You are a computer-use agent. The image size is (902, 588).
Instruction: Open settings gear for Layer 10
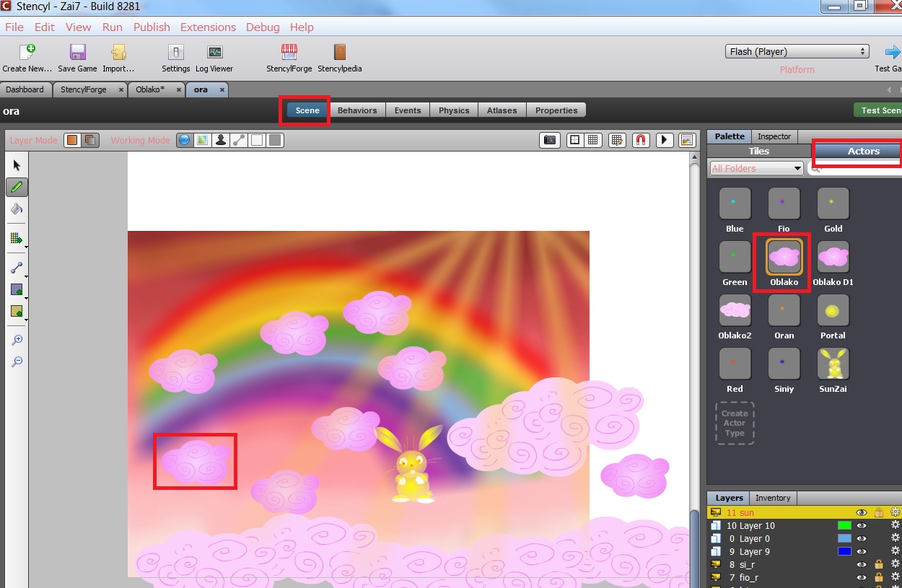[896, 525]
